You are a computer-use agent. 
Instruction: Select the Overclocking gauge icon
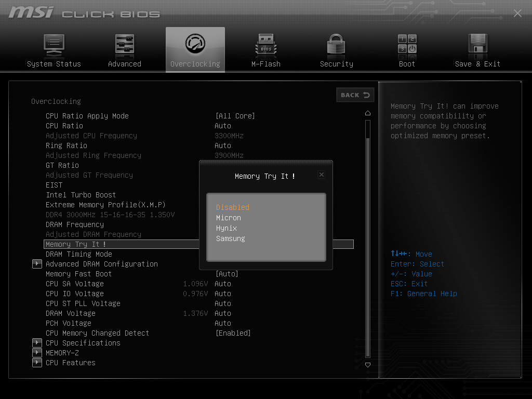click(x=195, y=44)
